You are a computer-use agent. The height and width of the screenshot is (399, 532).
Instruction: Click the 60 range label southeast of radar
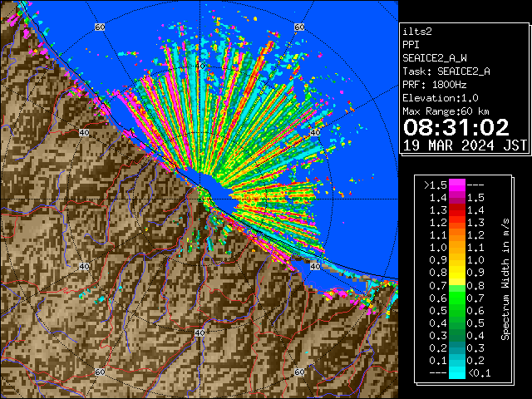click(299, 372)
